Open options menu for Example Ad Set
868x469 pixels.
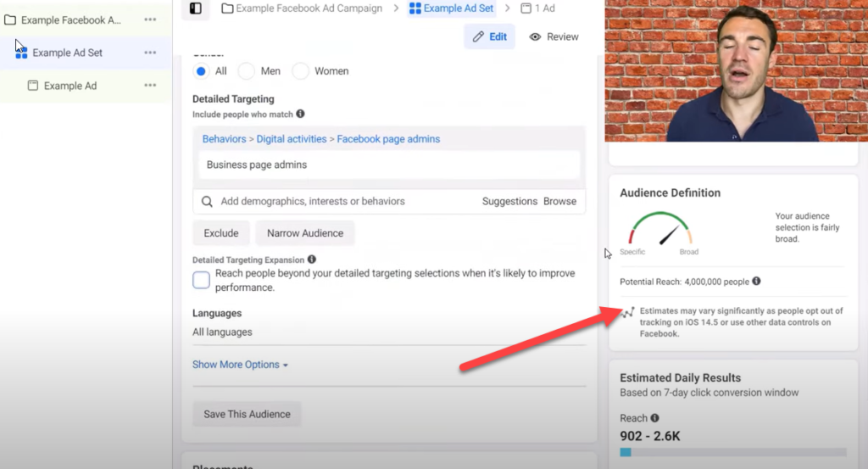click(150, 53)
